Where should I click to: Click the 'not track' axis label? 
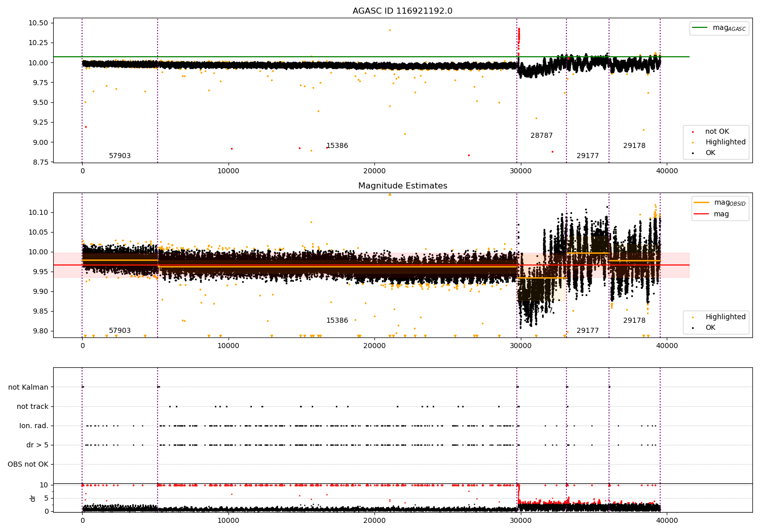click(32, 407)
